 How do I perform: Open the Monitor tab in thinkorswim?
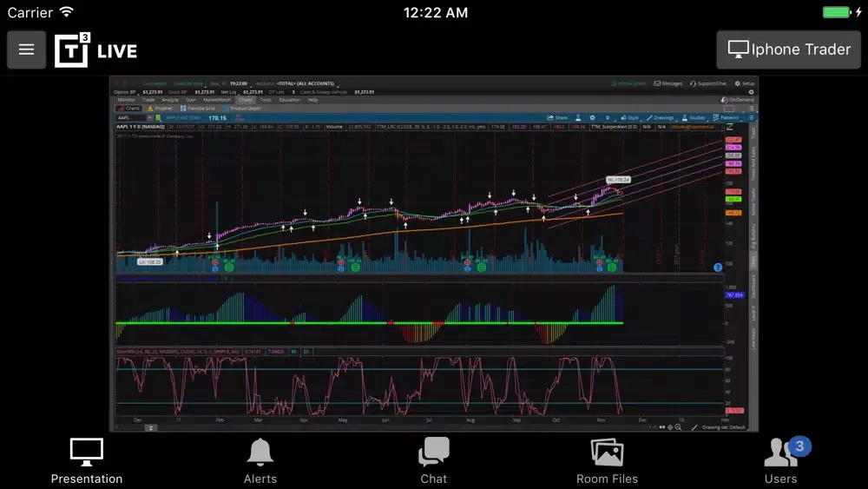click(x=126, y=100)
